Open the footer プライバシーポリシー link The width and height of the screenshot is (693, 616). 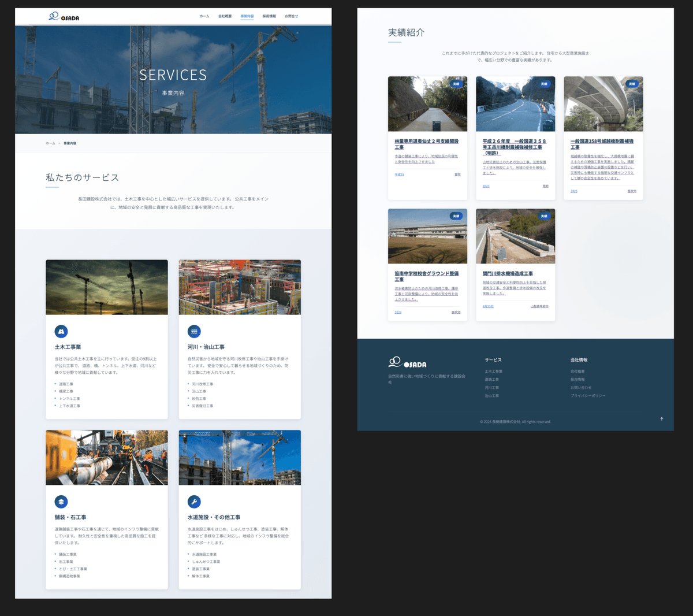588,396
